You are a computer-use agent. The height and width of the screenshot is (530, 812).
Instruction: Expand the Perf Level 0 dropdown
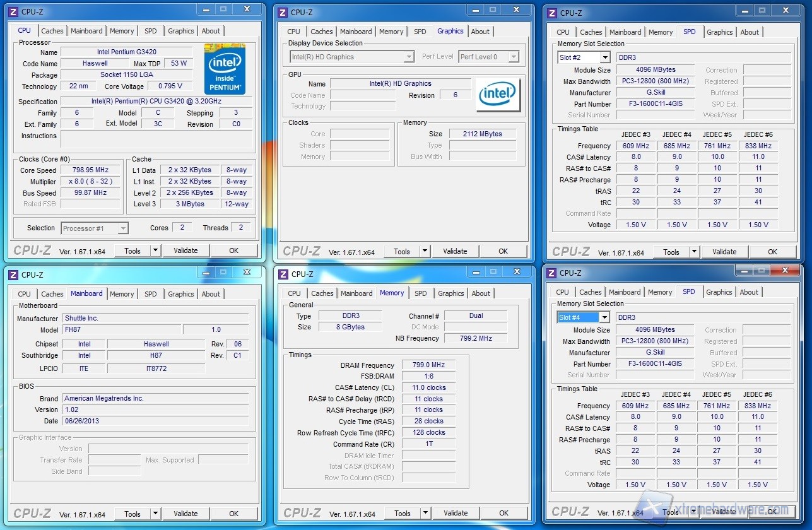pos(513,57)
